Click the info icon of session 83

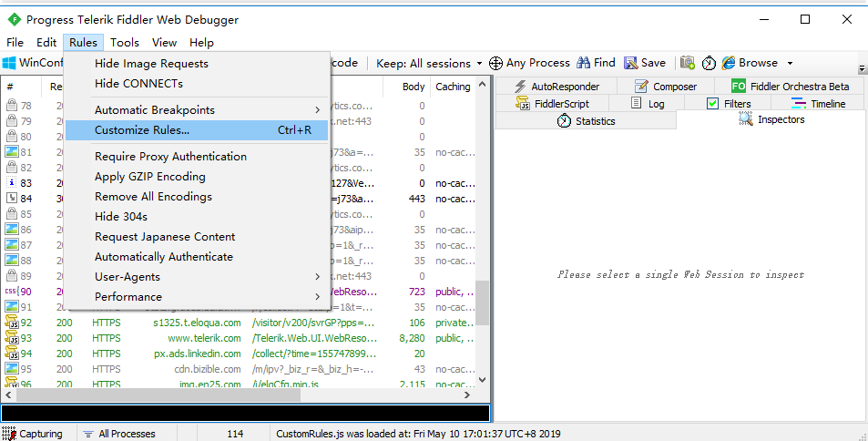[12, 183]
